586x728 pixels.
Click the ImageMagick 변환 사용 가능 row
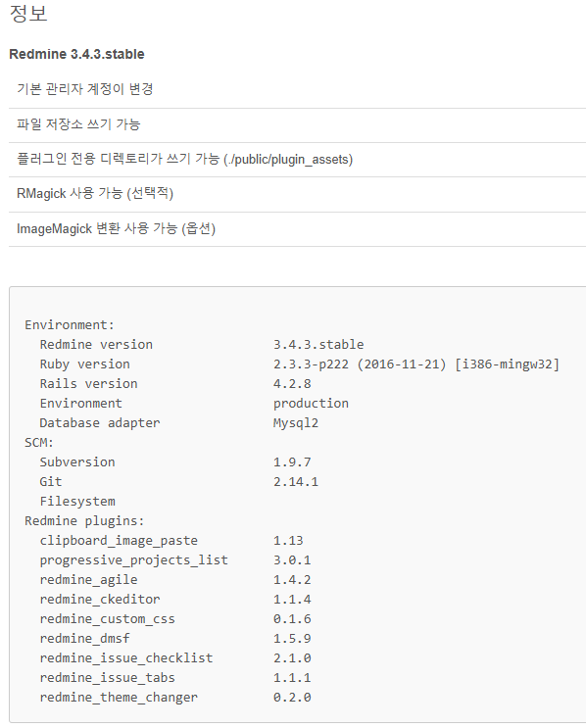[297, 229]
